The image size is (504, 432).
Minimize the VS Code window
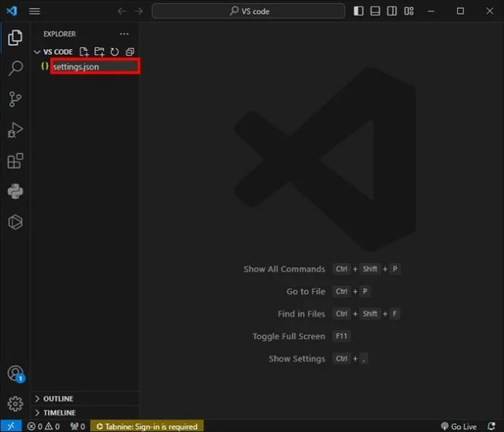click(x=431, y=11)
